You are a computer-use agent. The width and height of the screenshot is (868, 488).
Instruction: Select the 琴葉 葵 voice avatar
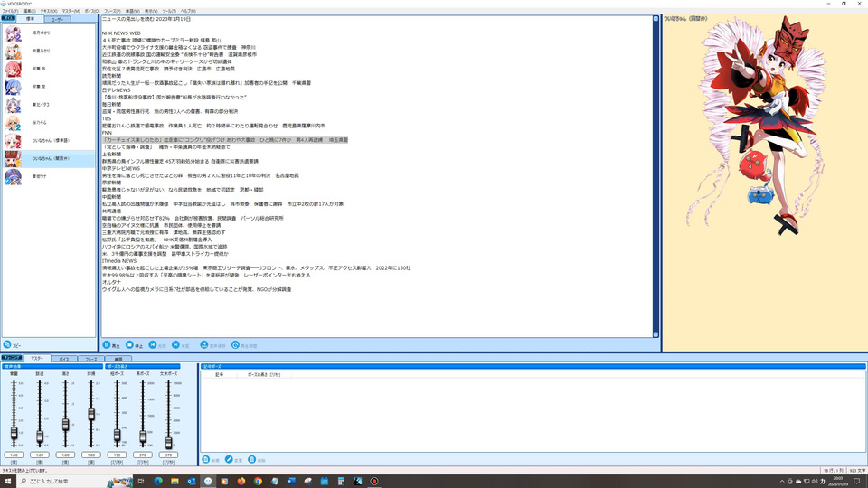pyautogui.click(x=14, y=87)
